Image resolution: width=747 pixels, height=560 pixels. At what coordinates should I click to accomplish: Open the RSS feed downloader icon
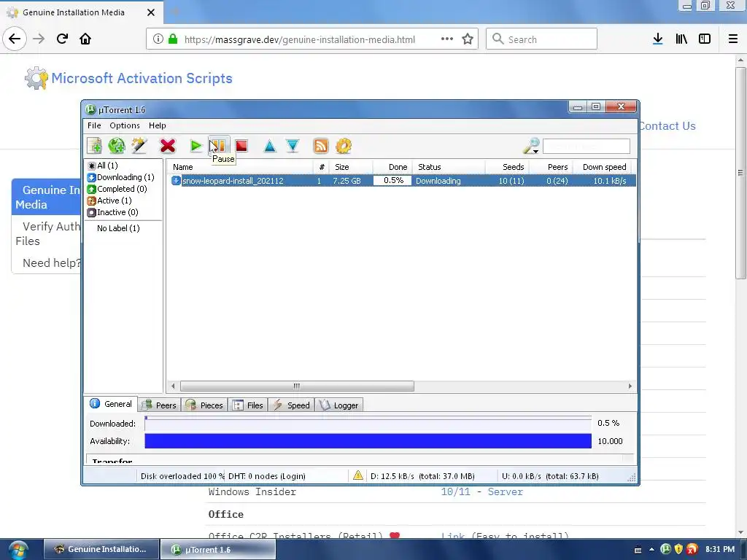[x=321, y=146]
